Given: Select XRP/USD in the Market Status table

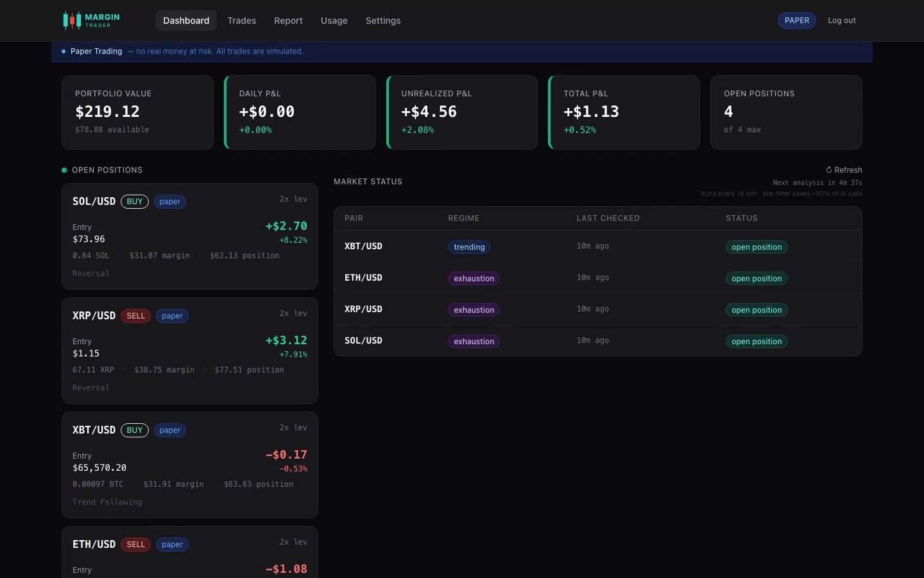Looking at the screenshot, I should tap(363, 309).
